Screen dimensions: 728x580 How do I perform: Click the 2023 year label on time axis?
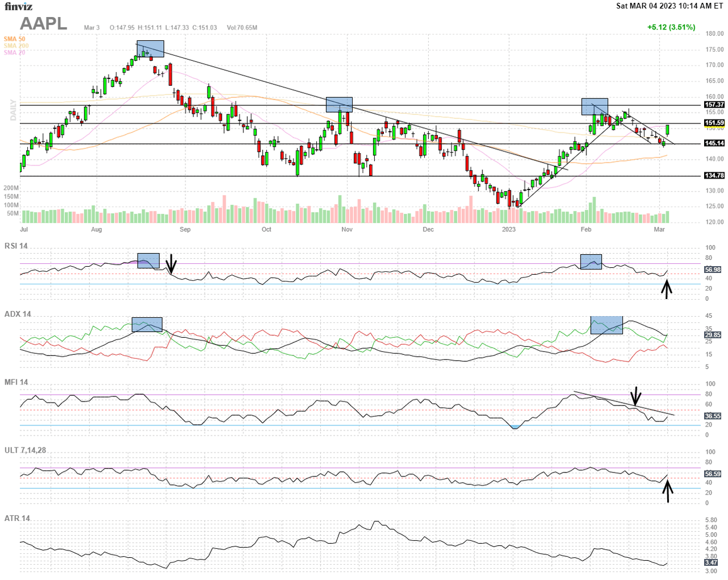(x=508, y=230)
